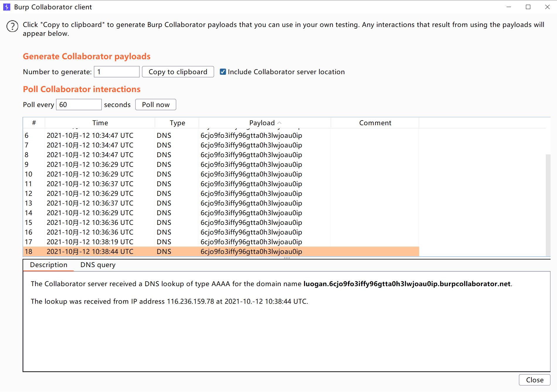Focus the Poll every seconds field
The width and height of the screenshot is (557, 392).
[79, 105]
